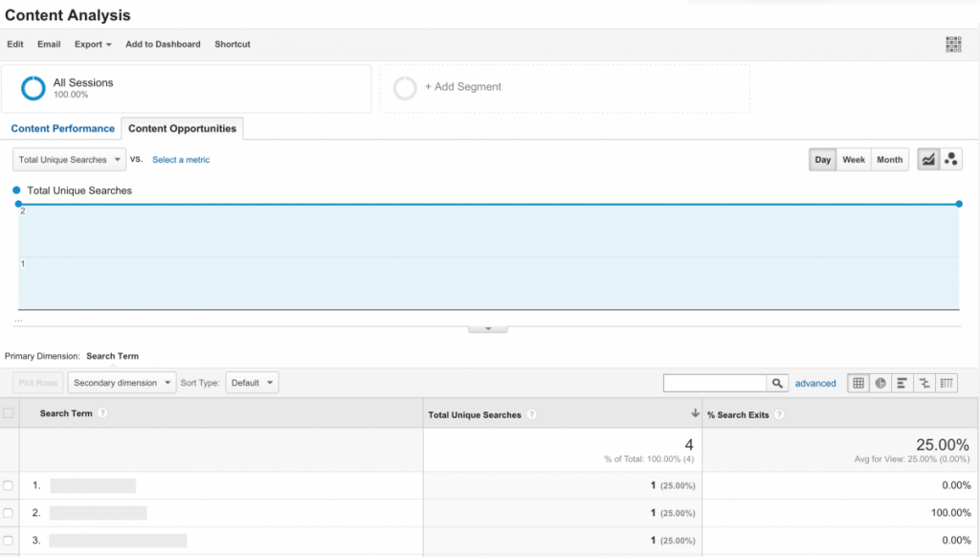The image size is (980, 557).
Task: Open the Sort Type Default dropdown
Action: [x=252, y=383]
